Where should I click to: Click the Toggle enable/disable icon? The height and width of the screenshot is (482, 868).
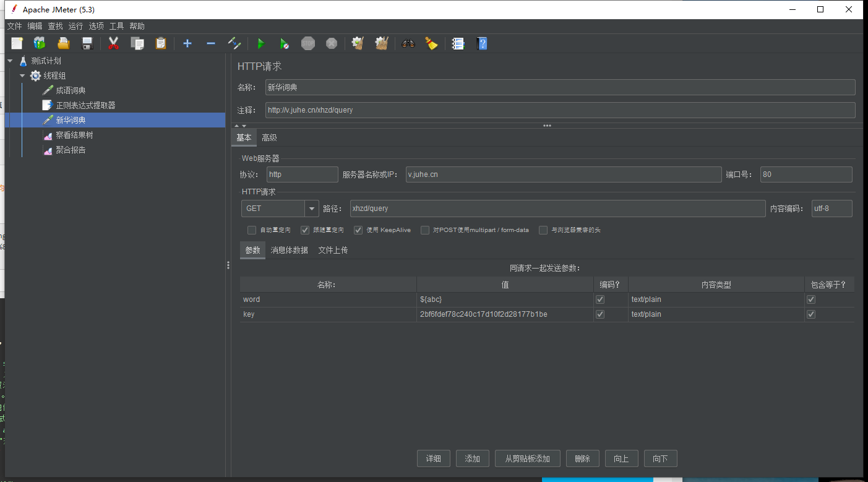click(234, 43)
